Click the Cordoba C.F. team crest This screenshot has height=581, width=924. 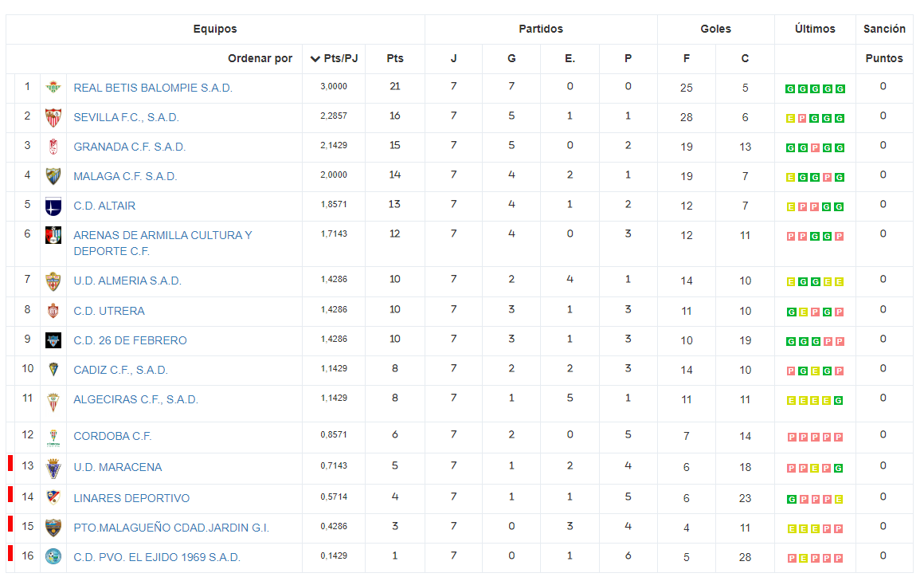53,438
